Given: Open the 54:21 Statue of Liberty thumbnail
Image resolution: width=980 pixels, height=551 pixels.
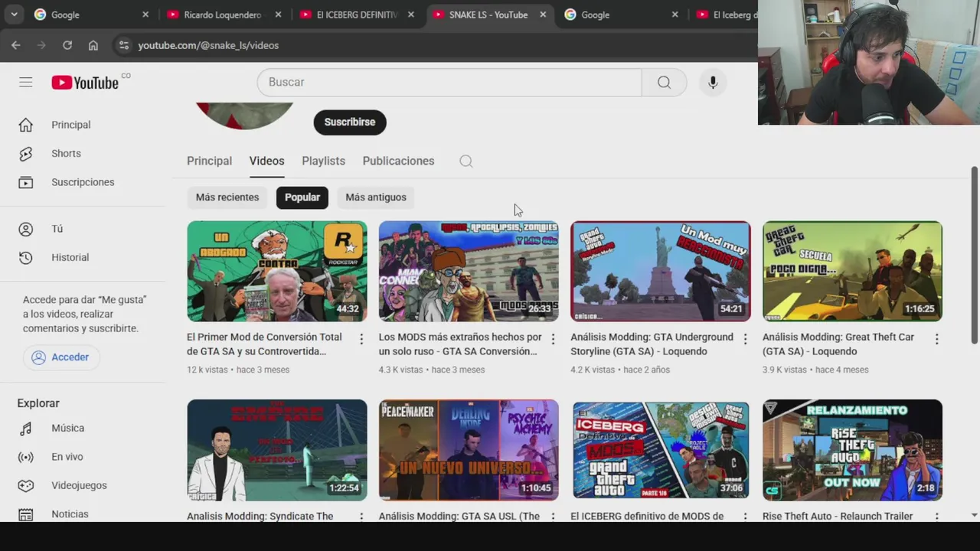Looking at the screenshot, I should point(661,271).
